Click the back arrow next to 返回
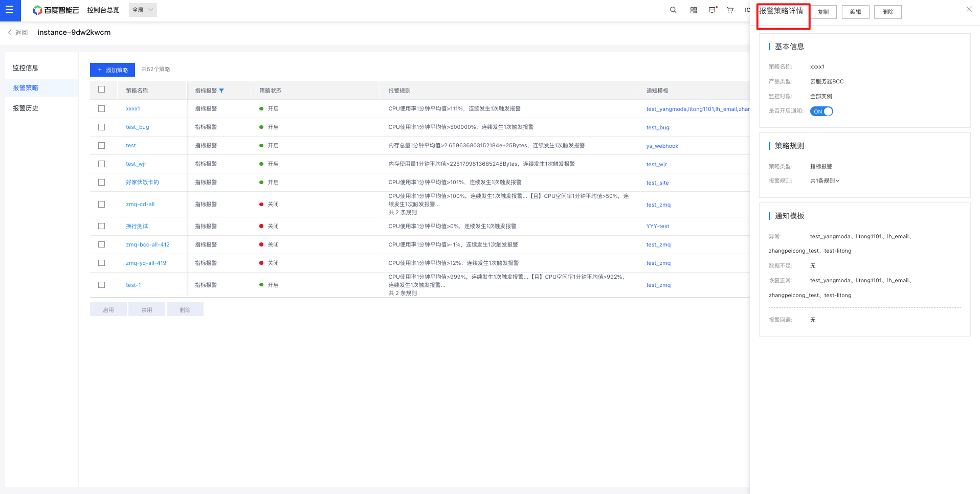 tap(9, 32)
